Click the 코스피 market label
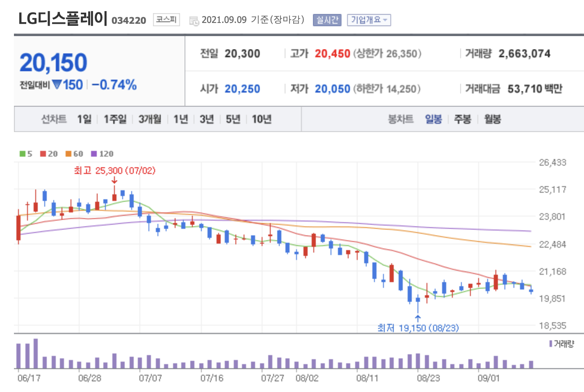This screenshot has width=584, height=392. pyautogui.click(x=166, y=19)
